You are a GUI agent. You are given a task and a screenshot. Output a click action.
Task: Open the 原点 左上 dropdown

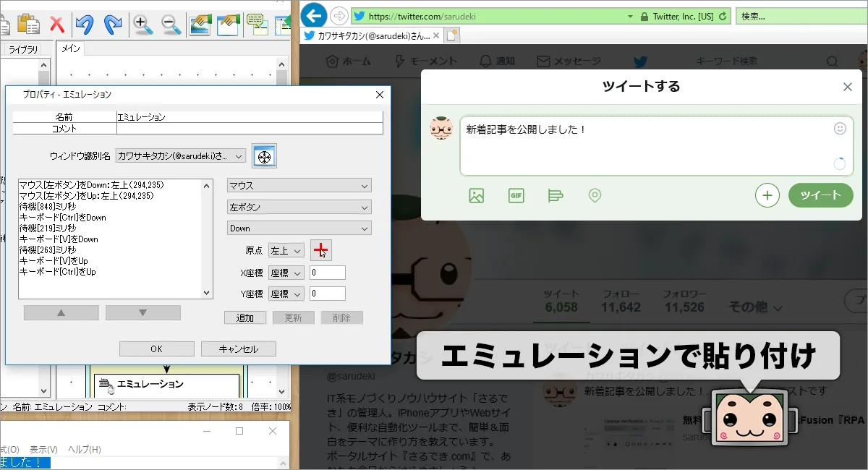[x=286, y=250]
